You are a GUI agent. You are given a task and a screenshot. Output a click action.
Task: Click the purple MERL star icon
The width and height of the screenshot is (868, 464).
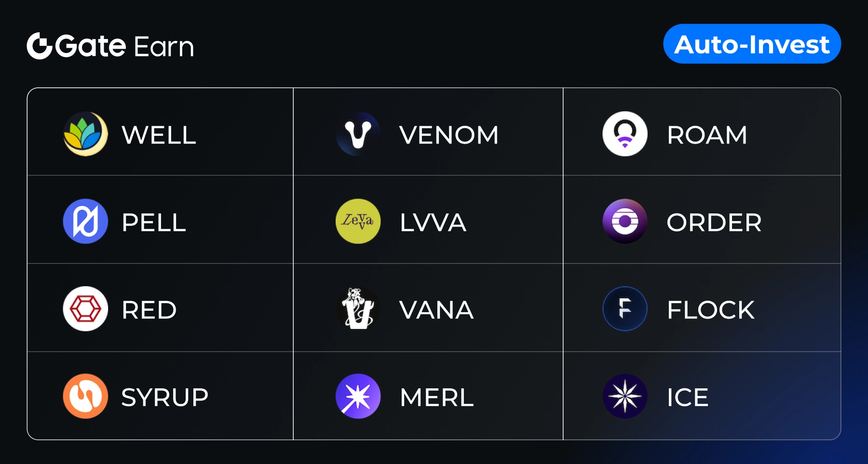(x=358, y=397)
